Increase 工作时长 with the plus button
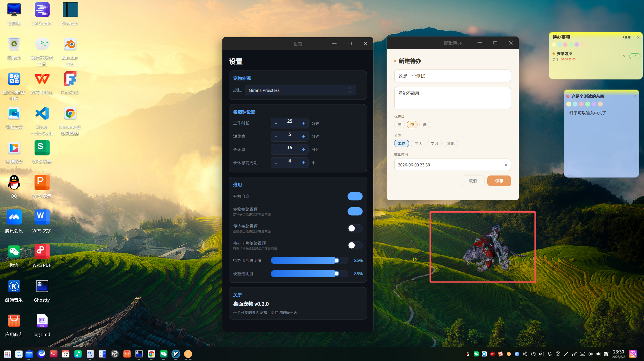644x361 pixels. [303, 123]
